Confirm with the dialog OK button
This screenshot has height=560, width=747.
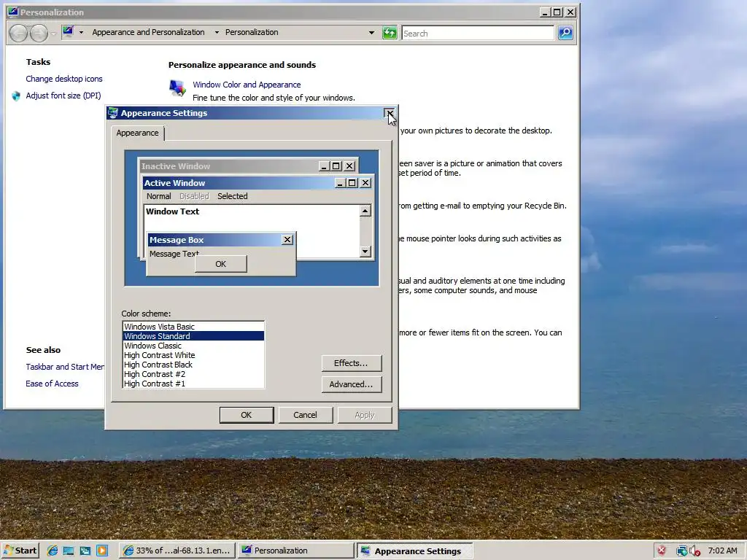pos(247,415)
